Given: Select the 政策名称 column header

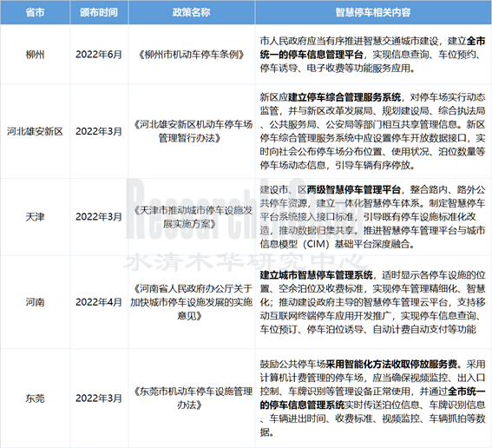Looking at the screenshot, I should pyautogui.click(x=192, y=12).
